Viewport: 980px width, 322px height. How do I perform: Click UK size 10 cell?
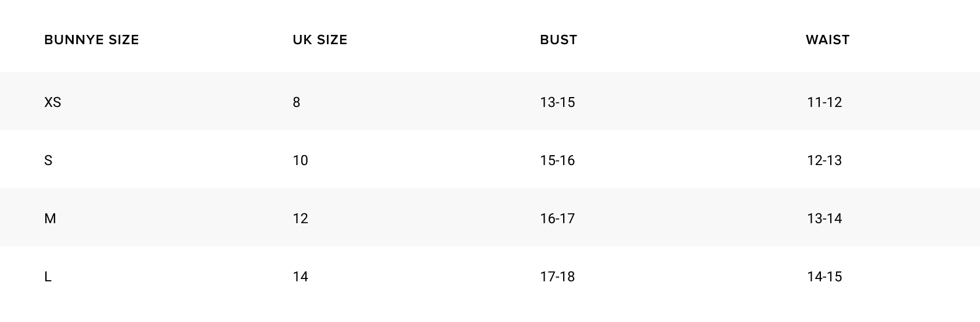click(300, 160)
